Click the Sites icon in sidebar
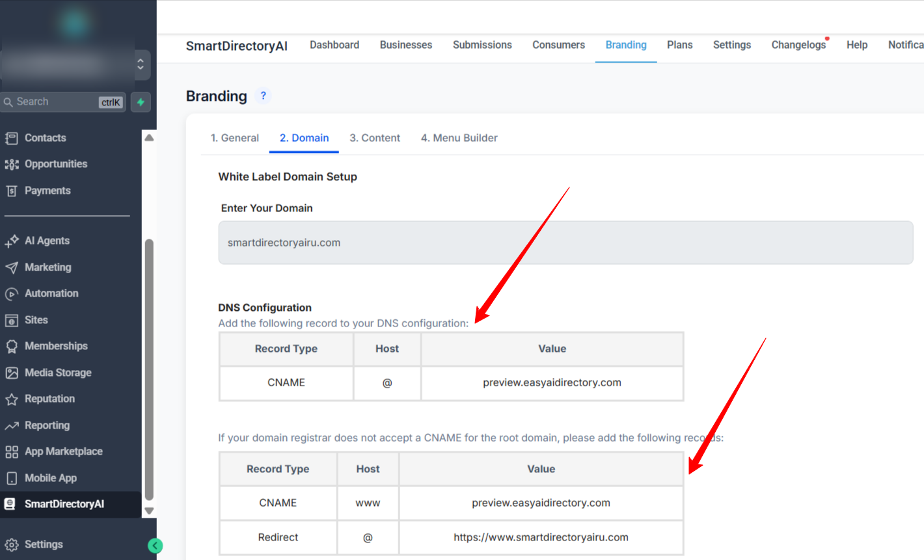 pos(11,320)
